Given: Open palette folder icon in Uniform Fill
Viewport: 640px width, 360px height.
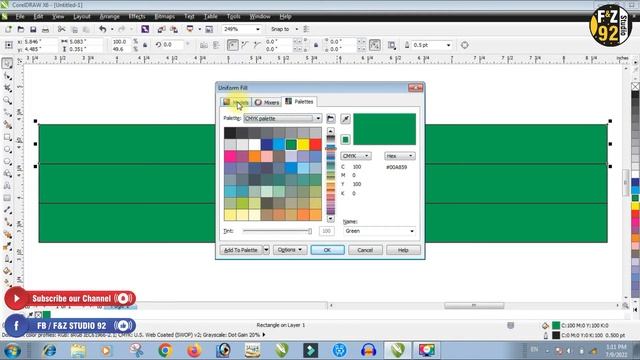Looking at the screenshot, I should [x=331, y=119].
